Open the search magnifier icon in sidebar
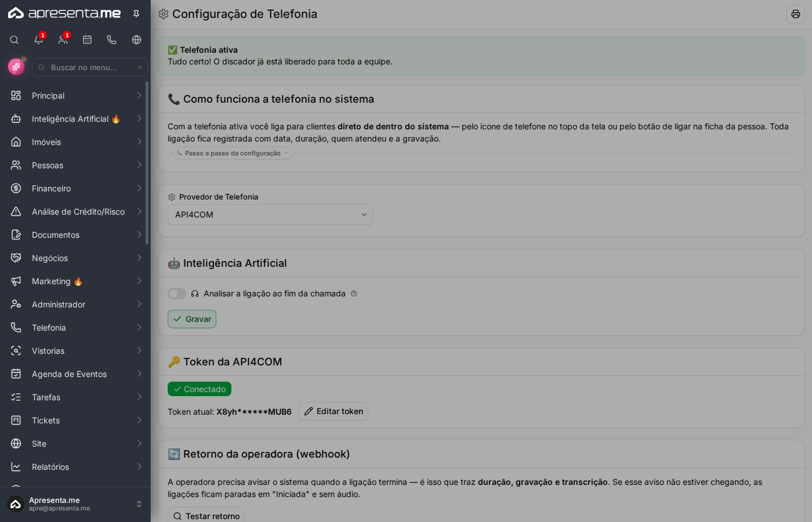 (x=14, y=40)
